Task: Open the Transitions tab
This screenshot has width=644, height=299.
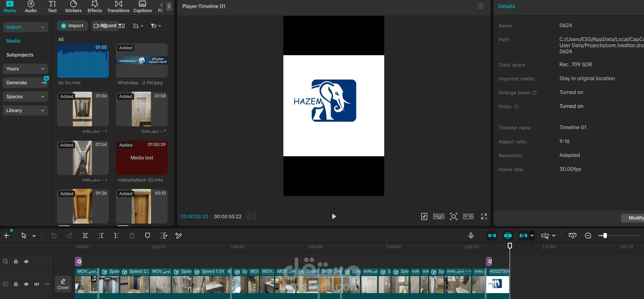Action: coord(118,7)
